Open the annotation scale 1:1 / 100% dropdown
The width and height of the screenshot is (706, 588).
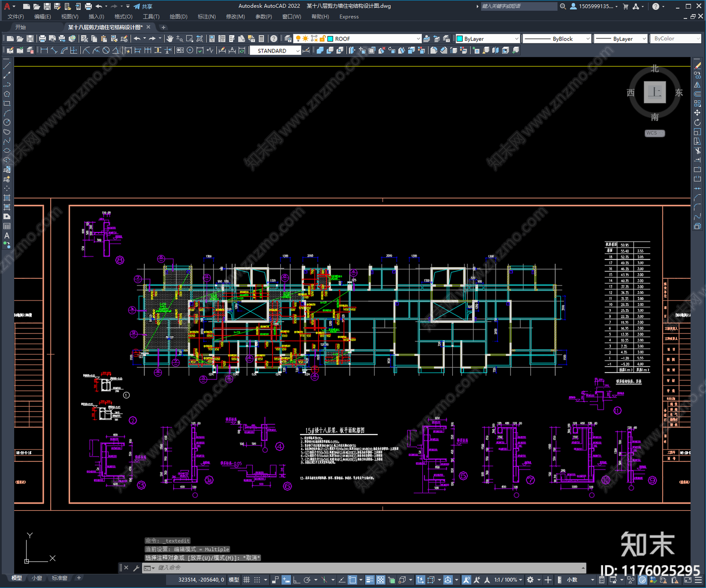(508, 580)
